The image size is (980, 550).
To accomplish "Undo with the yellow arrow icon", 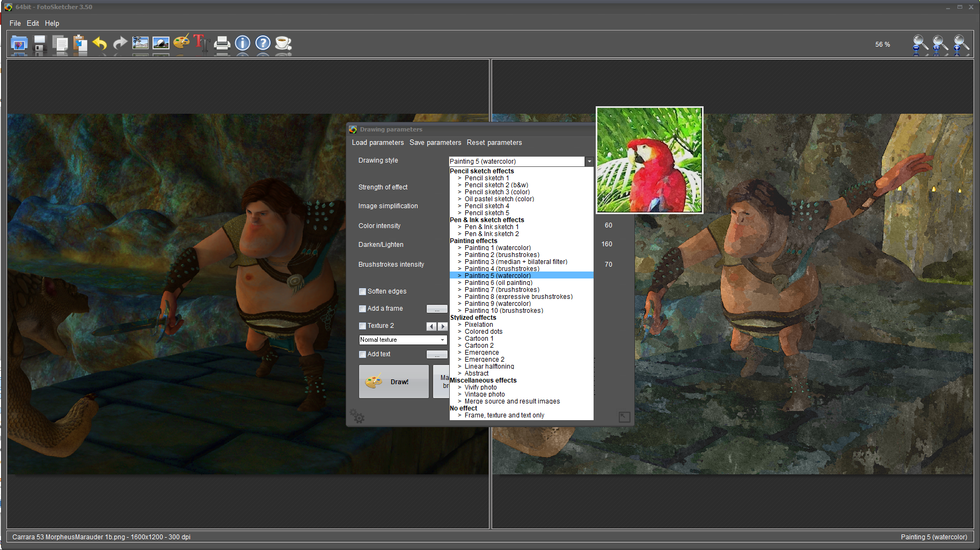I will coord(100,43).
